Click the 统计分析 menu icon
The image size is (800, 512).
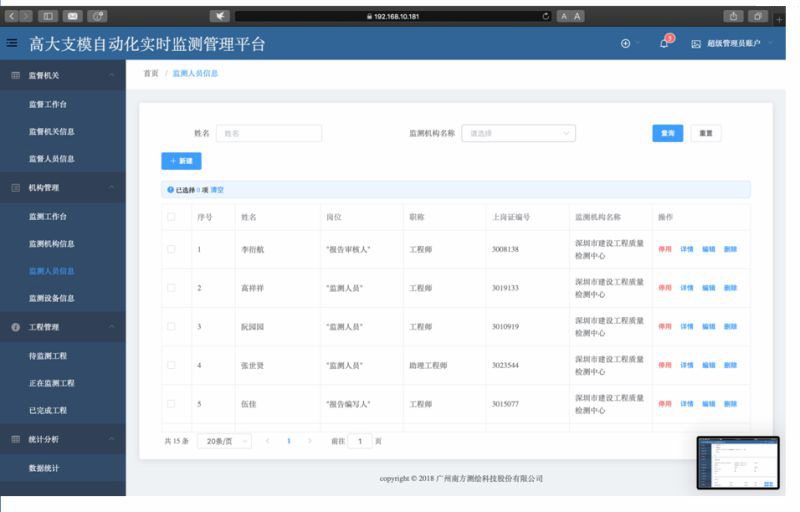(16, 439)
